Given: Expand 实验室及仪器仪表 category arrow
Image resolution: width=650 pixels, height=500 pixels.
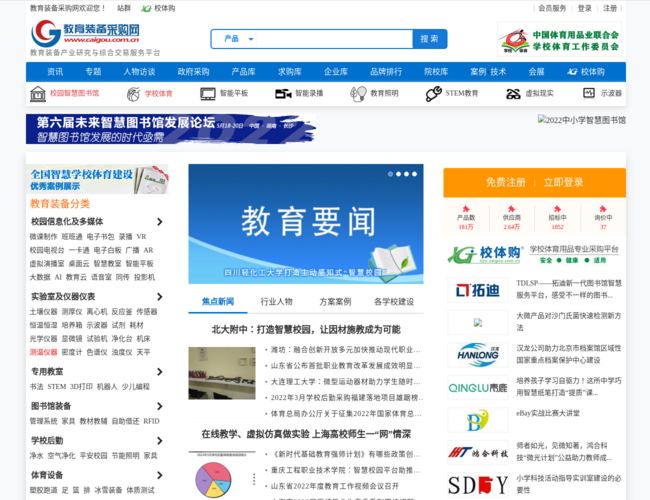Looking at the screenshot, I should [x=160, y=297].
